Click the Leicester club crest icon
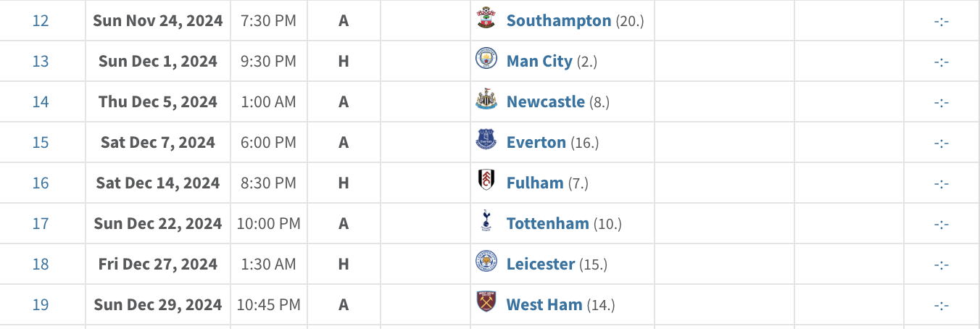The width and height of the screenshot is (980, 329). pyautogui.click(x=486, y=262)
